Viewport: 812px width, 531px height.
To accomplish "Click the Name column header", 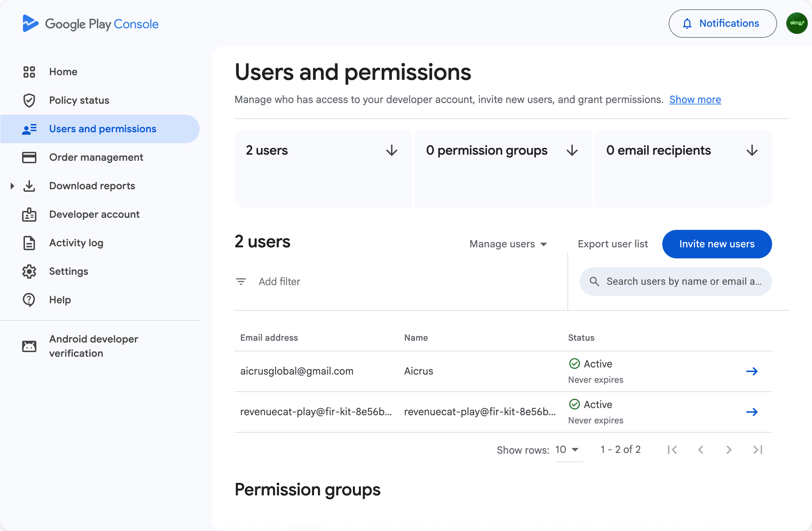I will click(x=416, y=337).
